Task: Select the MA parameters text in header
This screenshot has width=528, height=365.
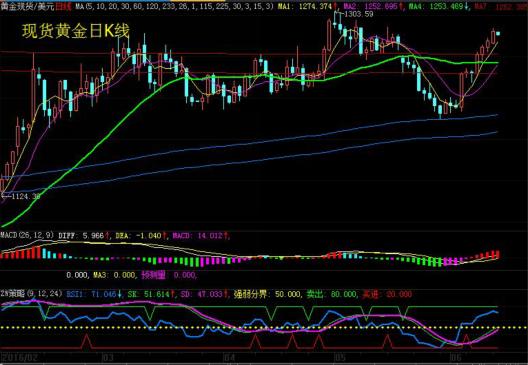Action: click(x=174, y=6)
